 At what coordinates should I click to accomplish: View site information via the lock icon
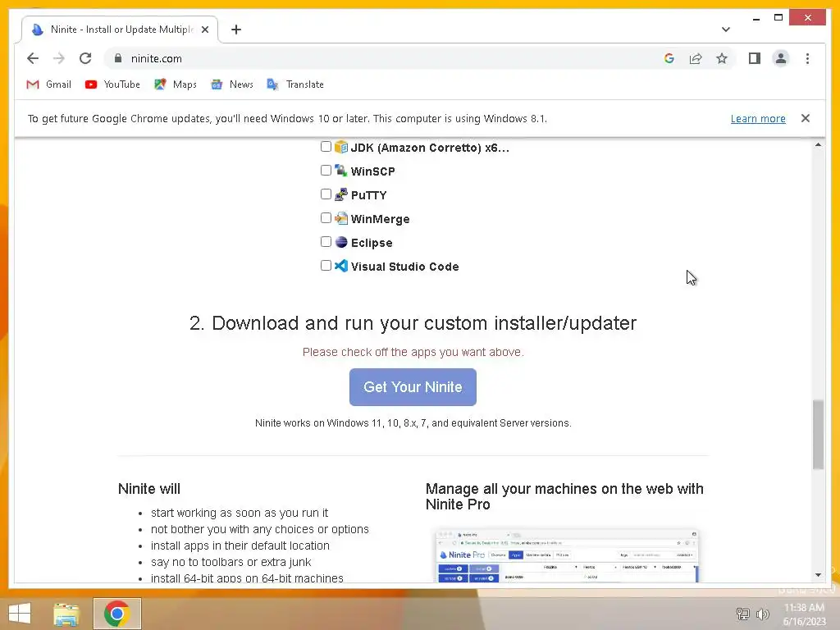pos(118,58)
